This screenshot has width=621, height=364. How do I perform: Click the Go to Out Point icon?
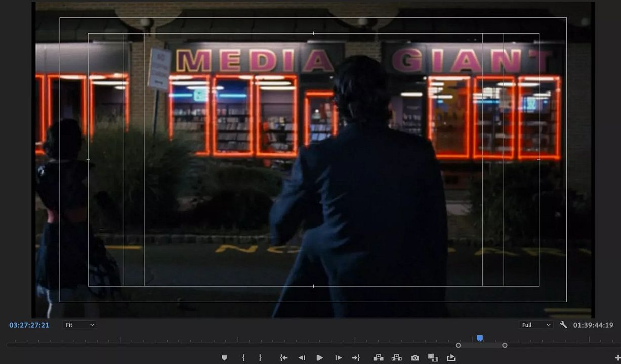(356, 357)
